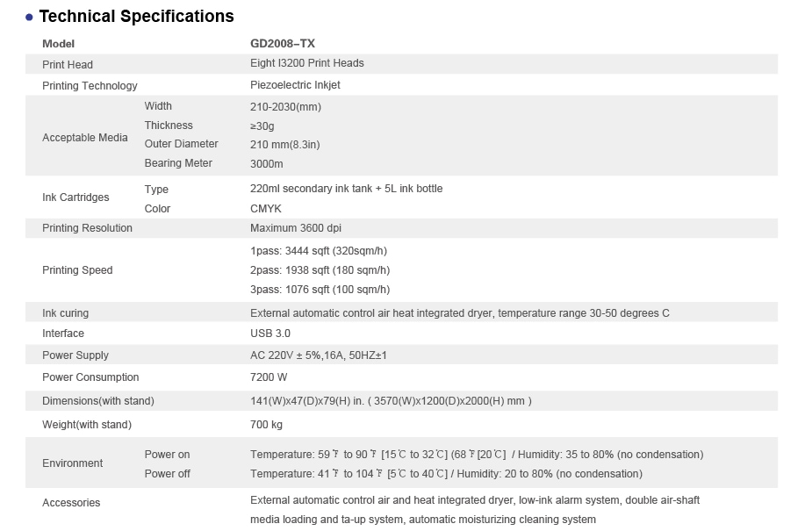Click the Bearing Meter sub-label
The height and width of the screenshot is (531, 812).
click(x=178, y=163)
